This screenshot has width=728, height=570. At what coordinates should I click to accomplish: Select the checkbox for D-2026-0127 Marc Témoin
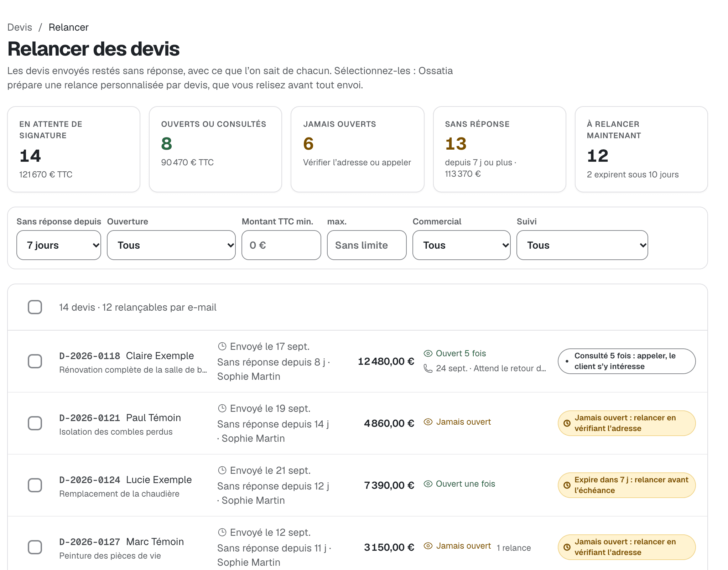click(x=35, y=547)
